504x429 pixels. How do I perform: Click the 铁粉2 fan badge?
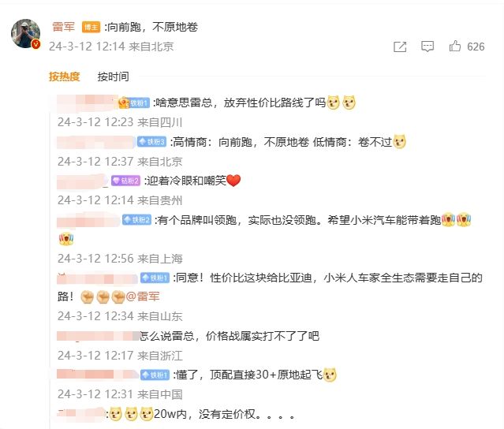pos(136,220)
